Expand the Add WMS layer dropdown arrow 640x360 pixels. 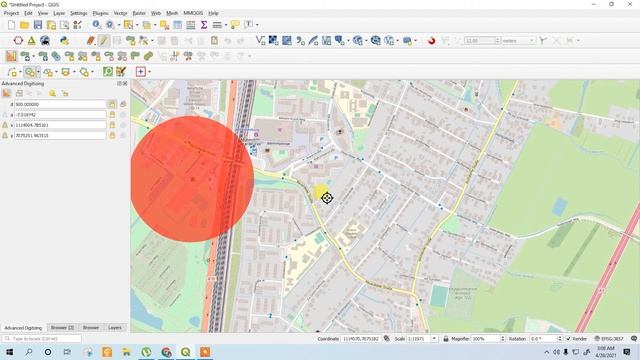coord(366,40)
